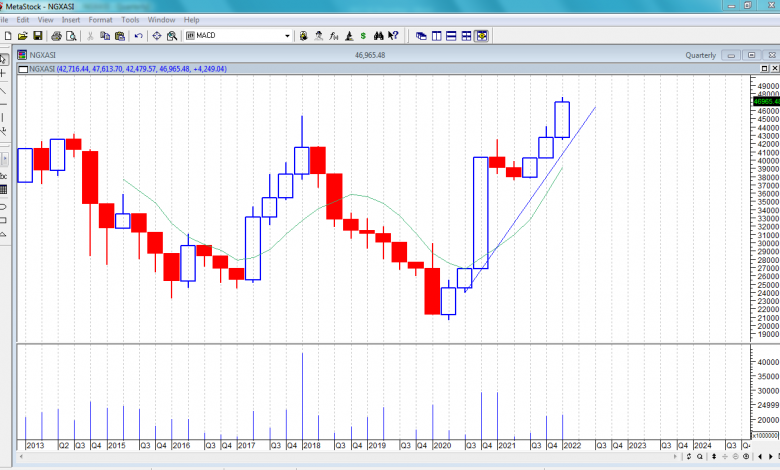Select the arrow pointer tool in left toolbar

pyautogui.click(x=4, y=59)
